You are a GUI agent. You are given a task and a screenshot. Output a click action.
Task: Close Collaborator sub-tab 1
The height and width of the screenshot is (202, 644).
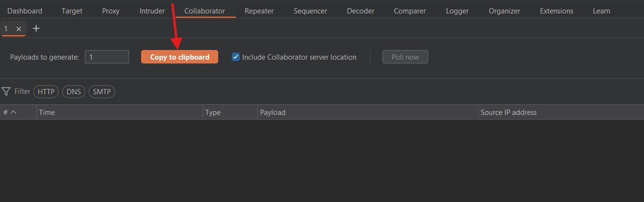tap(19, 29)
